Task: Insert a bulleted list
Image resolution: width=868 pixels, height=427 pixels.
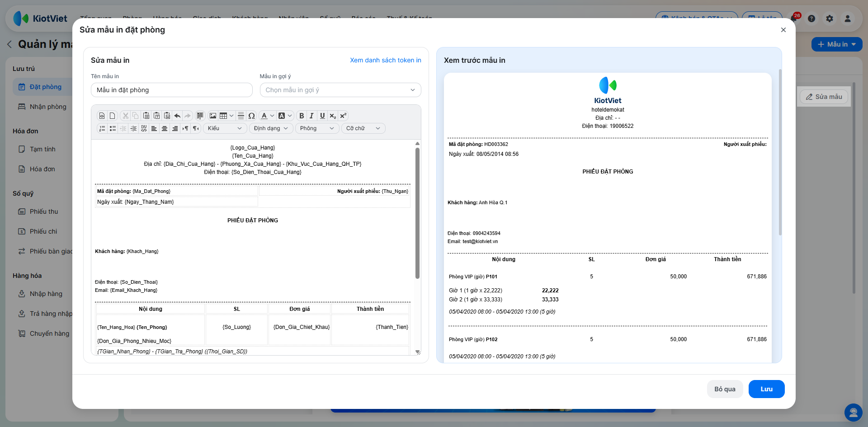Action: (x=113, y=128)
